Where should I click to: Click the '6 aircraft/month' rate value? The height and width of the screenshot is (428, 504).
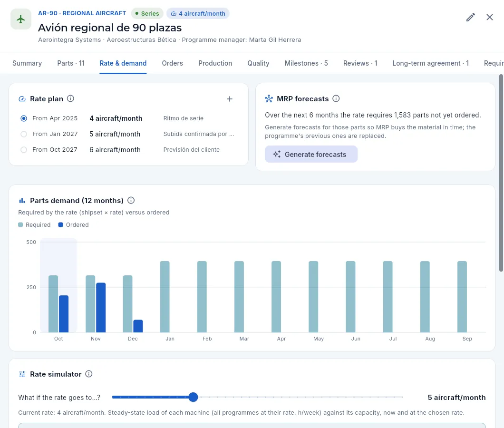click(115, 150)
